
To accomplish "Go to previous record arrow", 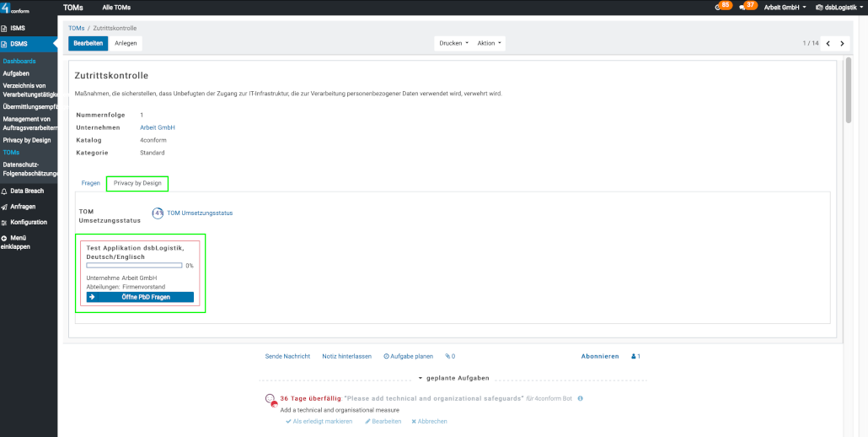I will point(828,43).
